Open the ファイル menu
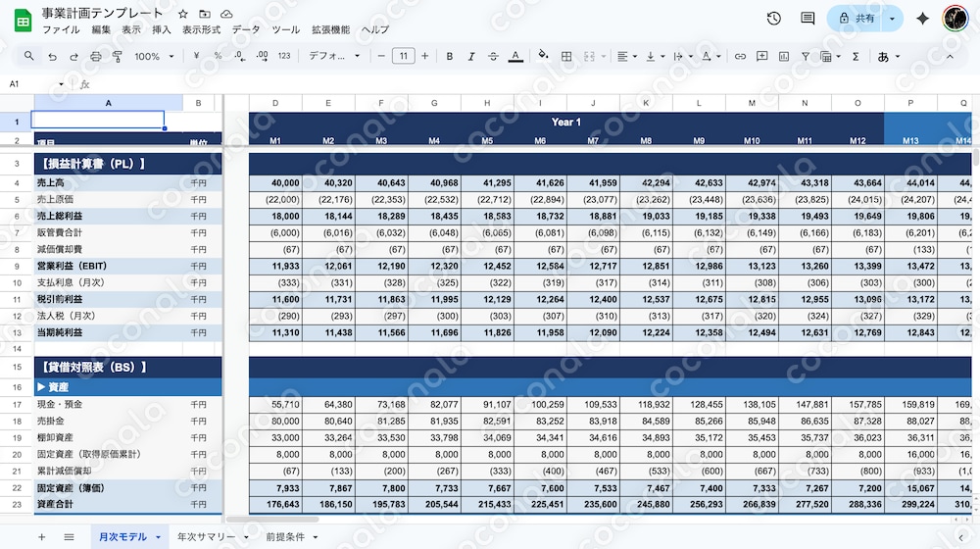 click(x=61, y=30)
